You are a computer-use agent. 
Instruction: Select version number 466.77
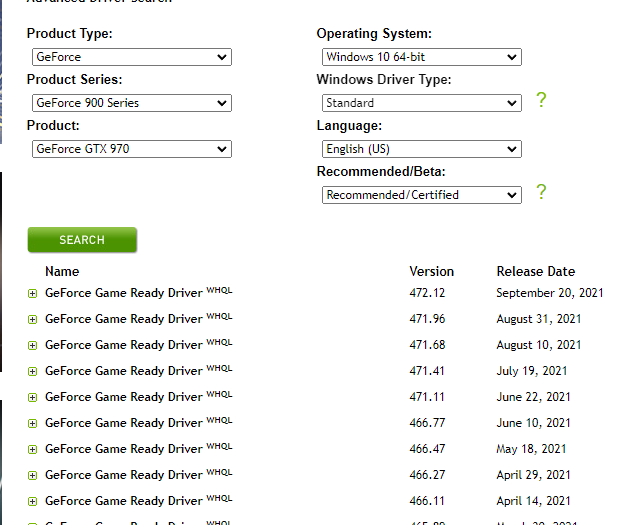click(427, 423)
